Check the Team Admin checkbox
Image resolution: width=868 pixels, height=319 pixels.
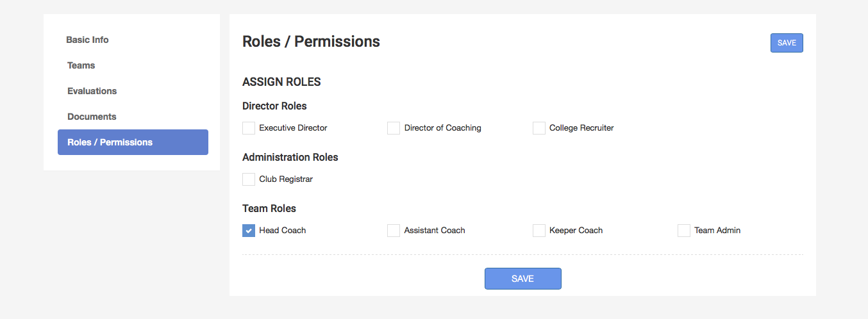684,231
